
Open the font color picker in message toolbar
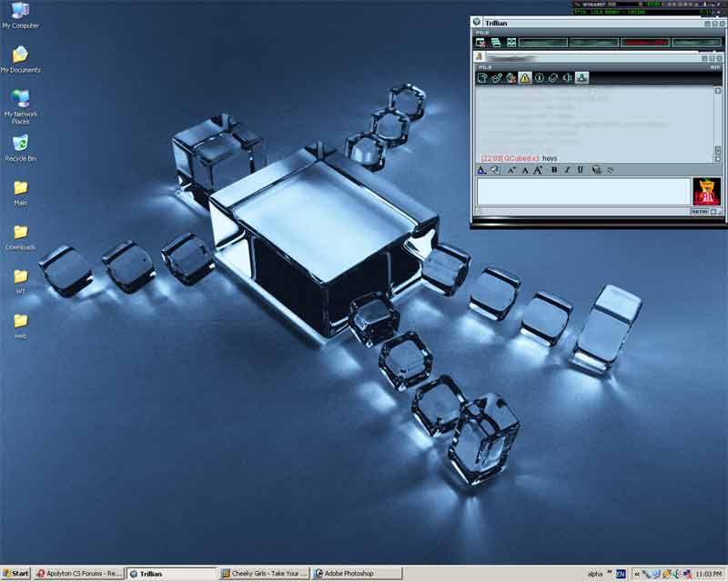coord(481,170)
